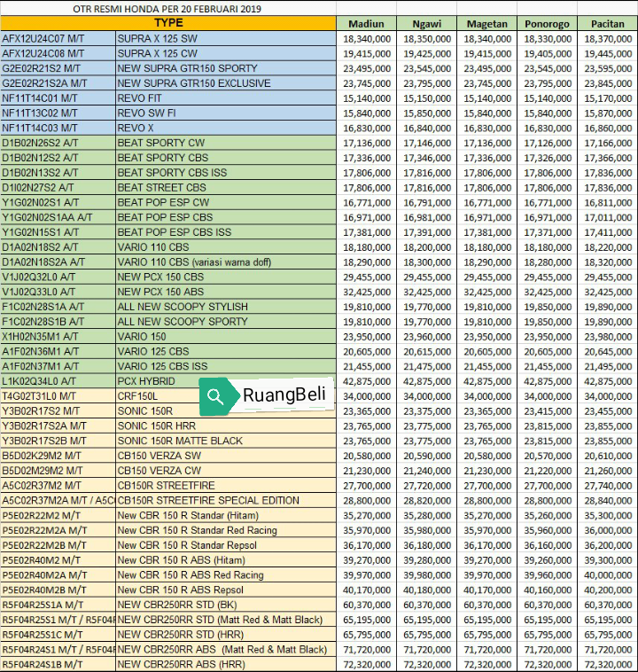
Task: Select NEW CBR250RR ABS (HRR) cell
Action: coord(226,665)
